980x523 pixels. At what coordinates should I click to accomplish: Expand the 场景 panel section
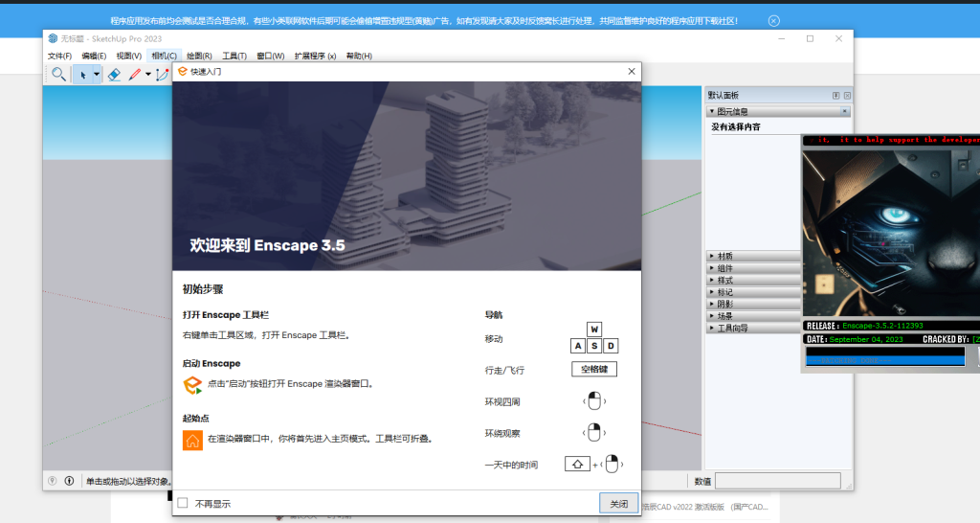[x=753, y=316]
